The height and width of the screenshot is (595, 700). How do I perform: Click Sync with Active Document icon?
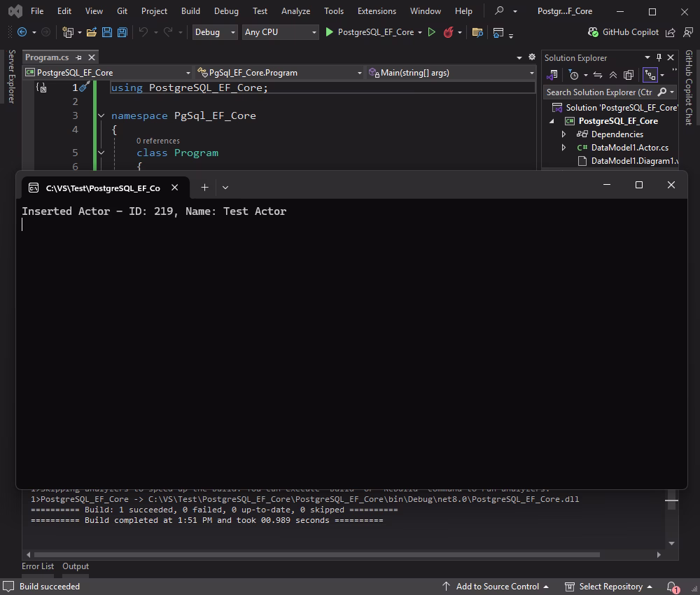[597, 75]
